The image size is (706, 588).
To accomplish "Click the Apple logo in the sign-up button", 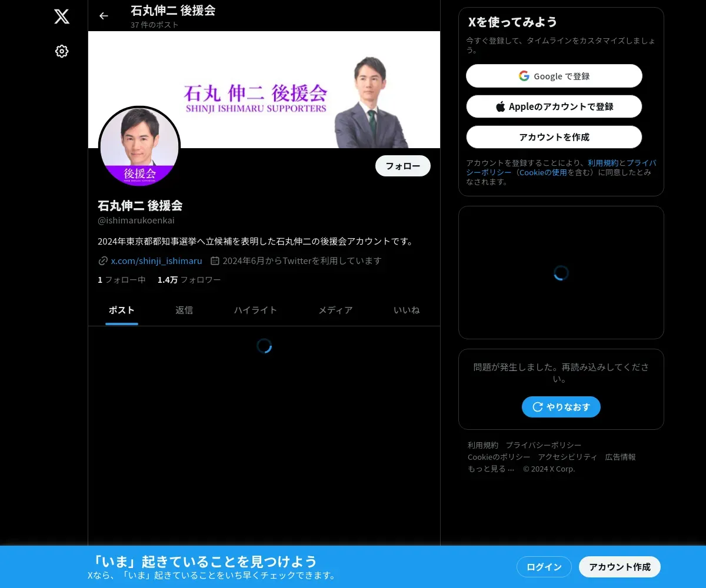I will [501, 106].
